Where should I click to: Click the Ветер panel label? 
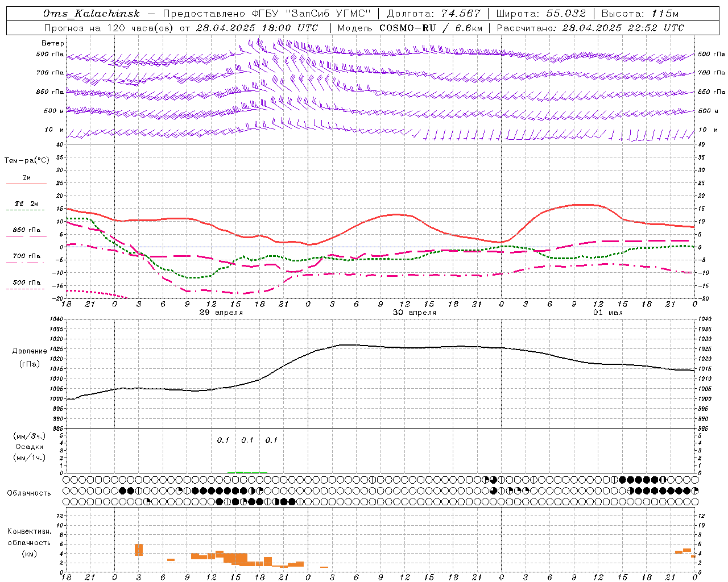pyautogui.click(x=53, y=43)
